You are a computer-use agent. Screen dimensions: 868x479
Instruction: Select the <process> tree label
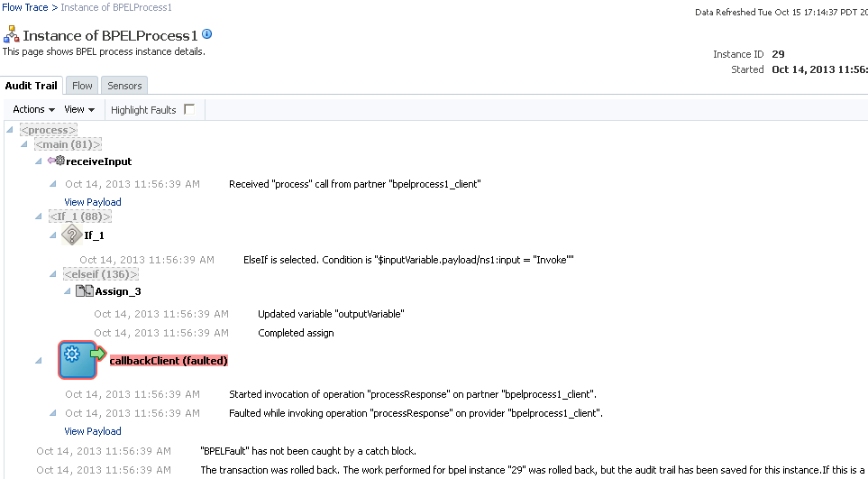[x=49, y=130]
